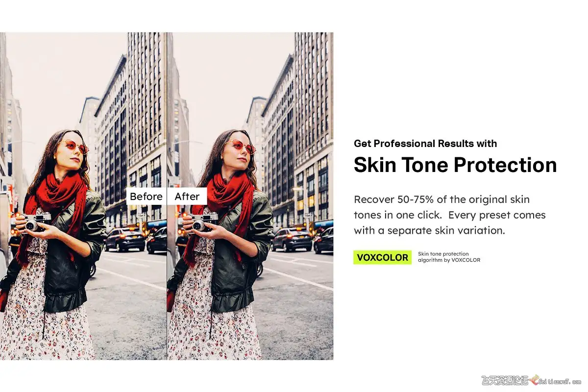588x392 pixels.
Task: Click the black car in Before photo
Action: pos(124,239)
